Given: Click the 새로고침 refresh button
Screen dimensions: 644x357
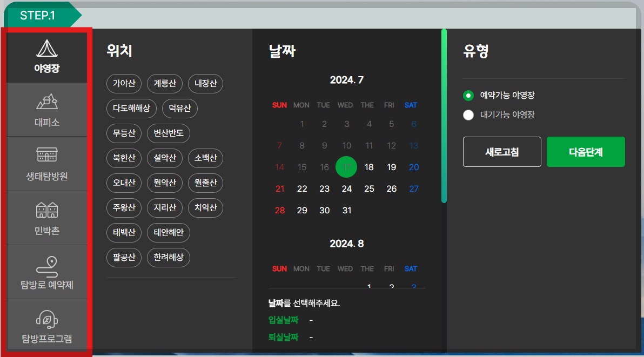Looking at the screenshot, I should (x=501, y=152).
